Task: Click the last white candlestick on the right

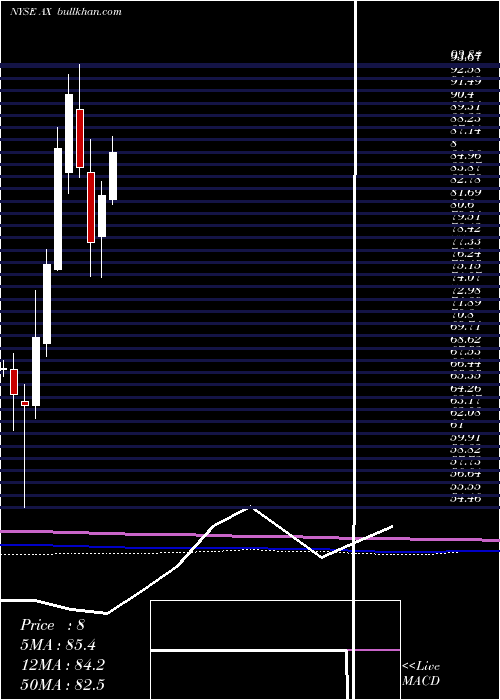Action: pyautogui.click(x=113, y=176)
